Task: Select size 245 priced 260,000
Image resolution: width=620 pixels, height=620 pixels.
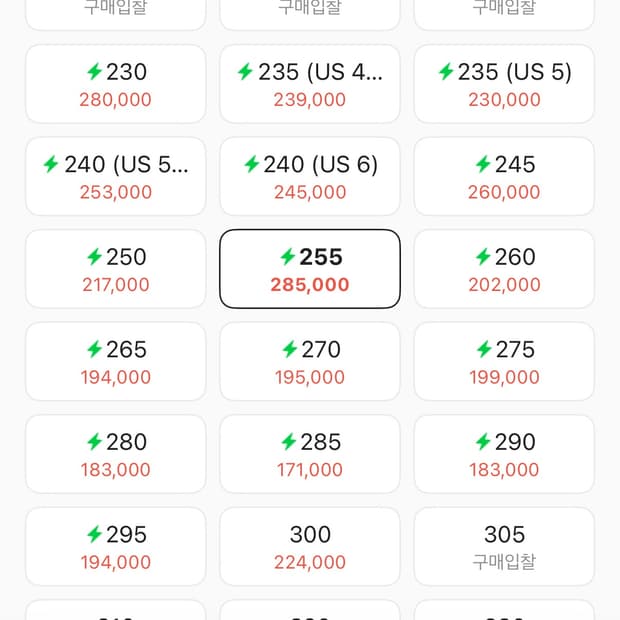Action: click(x=504, y=177)
